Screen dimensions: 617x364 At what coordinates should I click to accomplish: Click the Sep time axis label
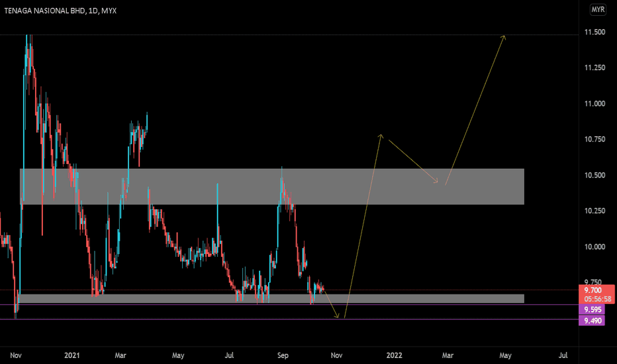point(283,355)
